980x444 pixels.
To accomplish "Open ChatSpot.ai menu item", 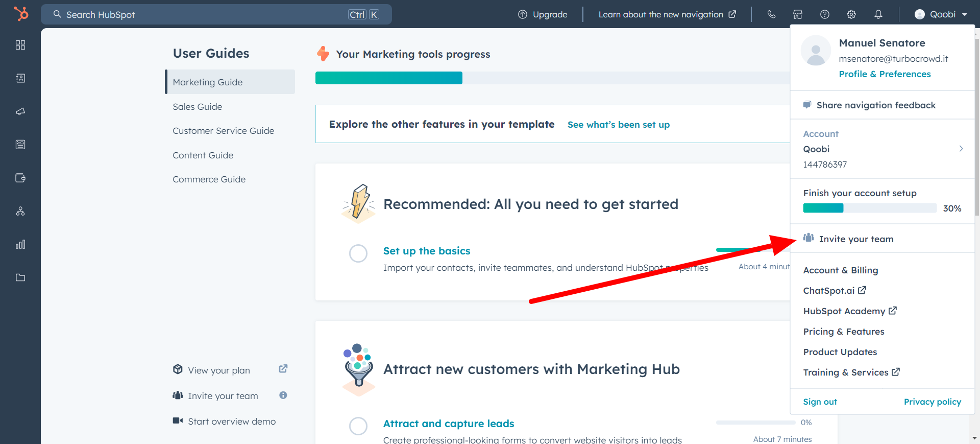I will coord(835,291).
